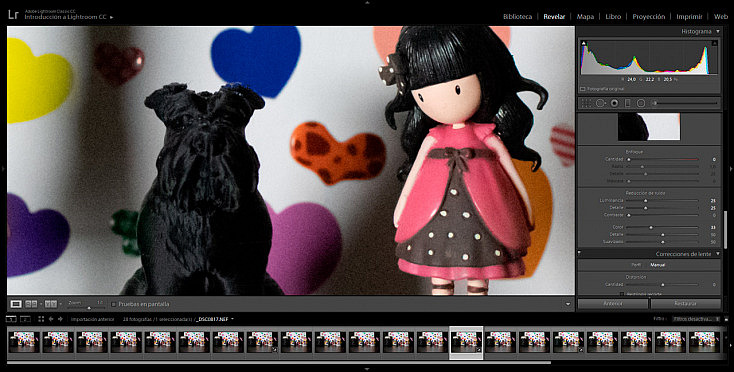Image resolution: width=734 pixels, height=372 pixels.
Task: Open second window display button labeled 2
Action: coord(26,319)
